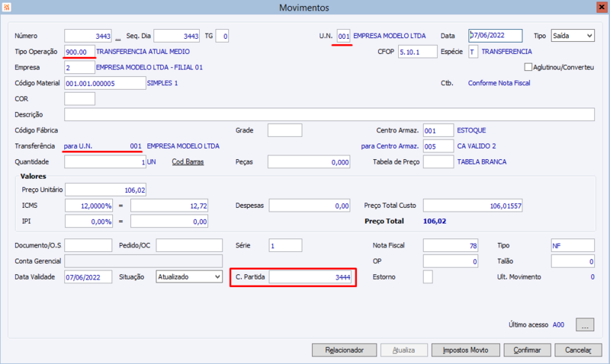
Task: Focus the Tipo Operação field 900.00
Action: coord(79,52)
